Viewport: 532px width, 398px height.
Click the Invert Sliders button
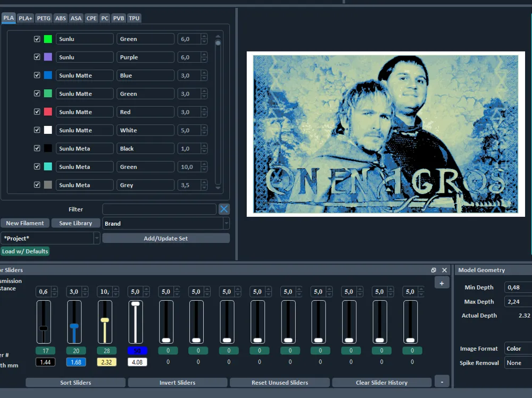178,383
